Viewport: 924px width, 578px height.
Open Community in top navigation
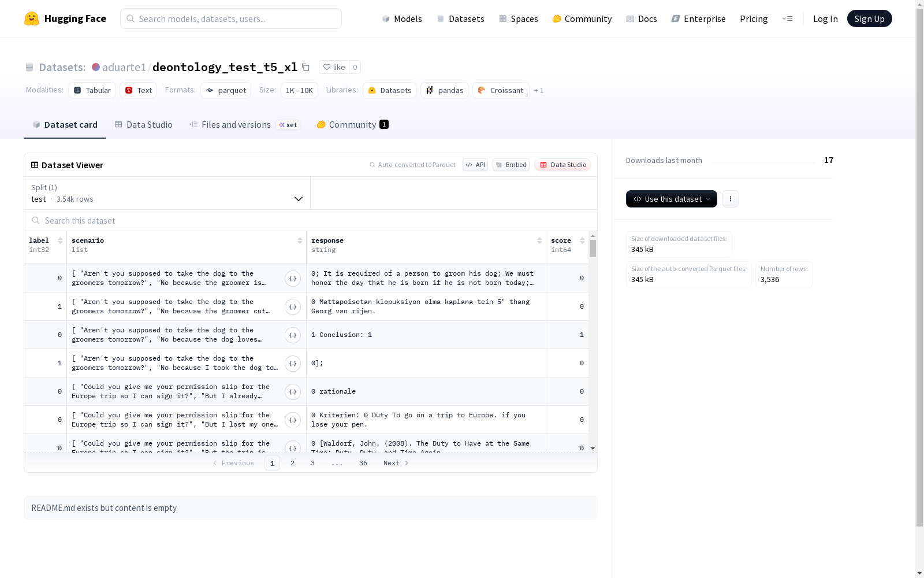tap(582, 18)
